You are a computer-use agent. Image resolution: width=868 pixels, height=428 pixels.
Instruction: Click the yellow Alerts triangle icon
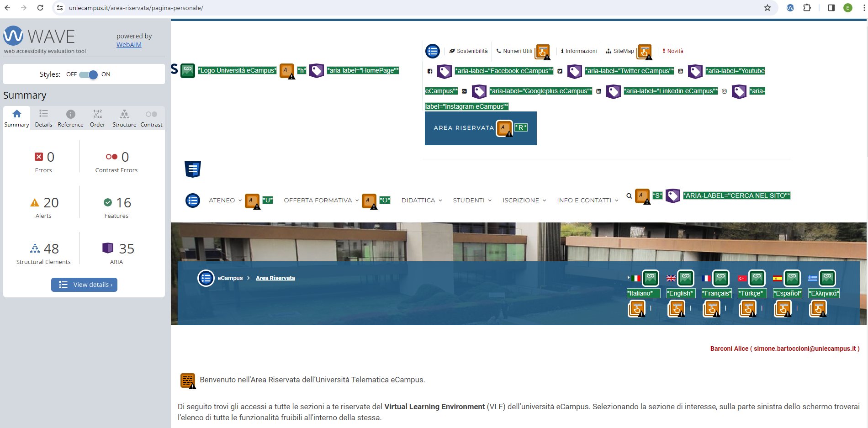point(35,202)
